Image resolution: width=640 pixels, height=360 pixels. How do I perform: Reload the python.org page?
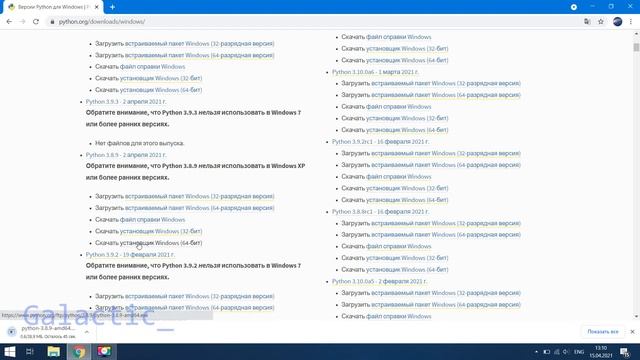click(36, 22)
